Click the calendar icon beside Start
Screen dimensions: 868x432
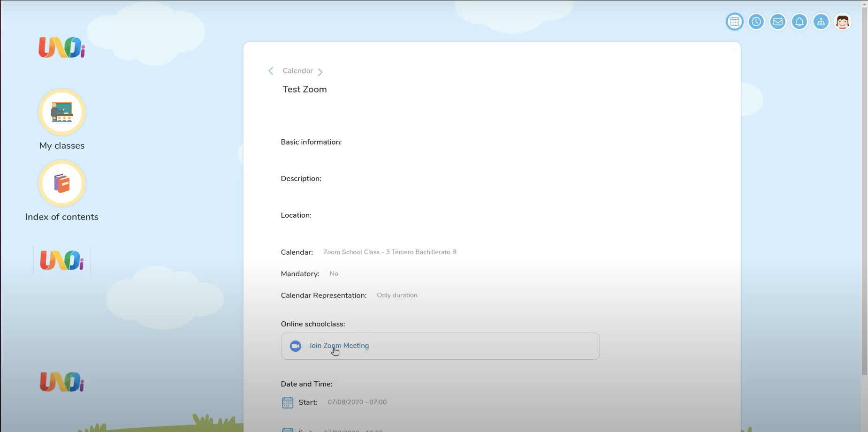coord(288,402)
